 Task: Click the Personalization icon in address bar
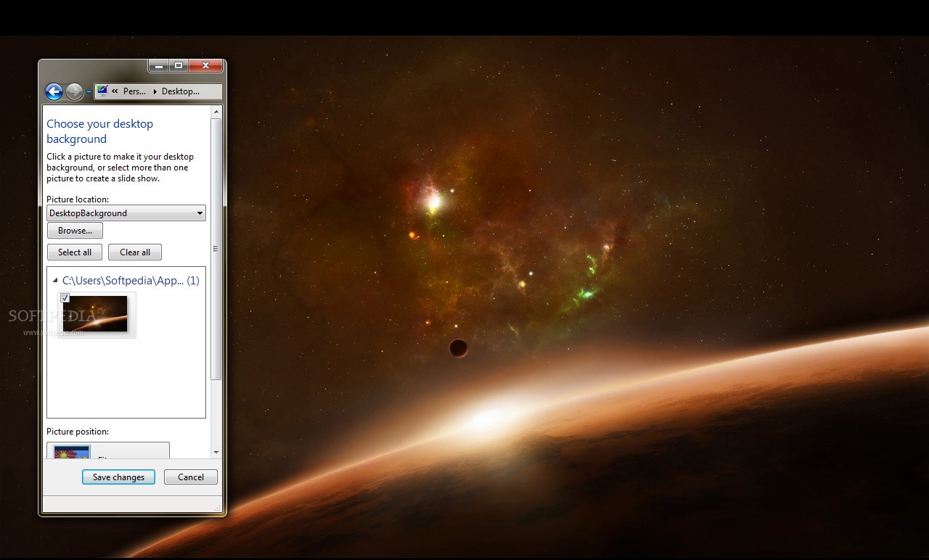click(102, 91)
